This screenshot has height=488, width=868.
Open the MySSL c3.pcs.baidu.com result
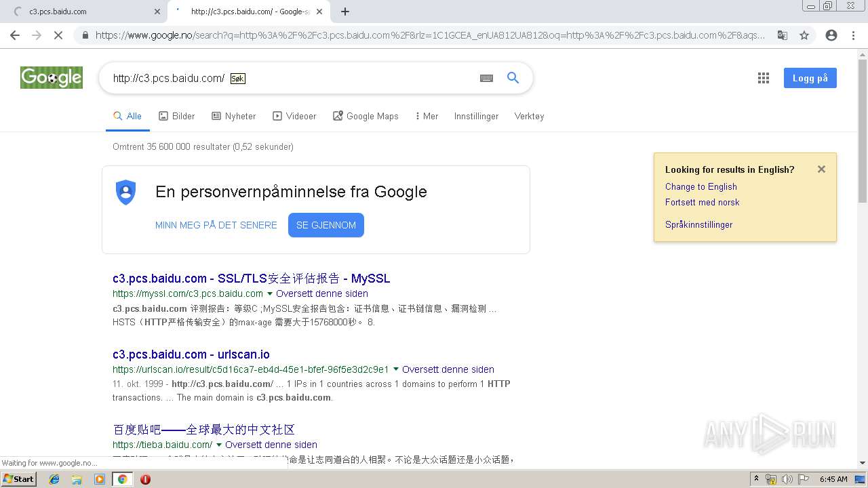[252, 279]
